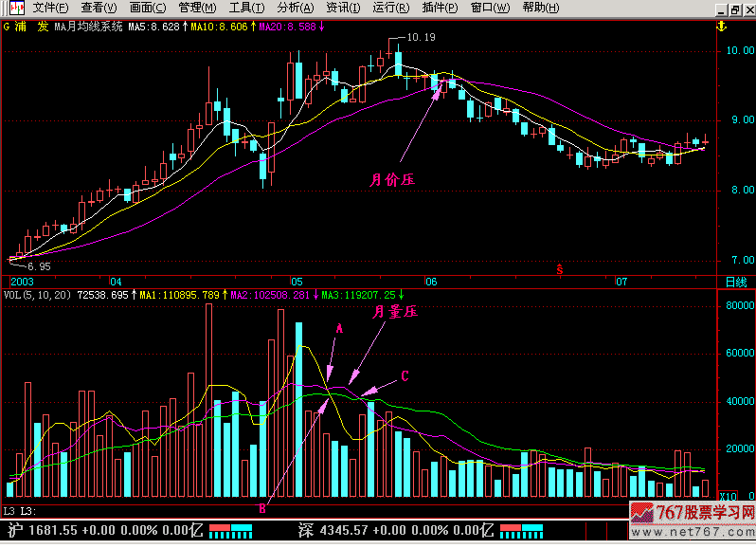Viewport: 756px width, 548px height.
Task: Click the yellow anchor icon at top right
Action: pos(722,25)
